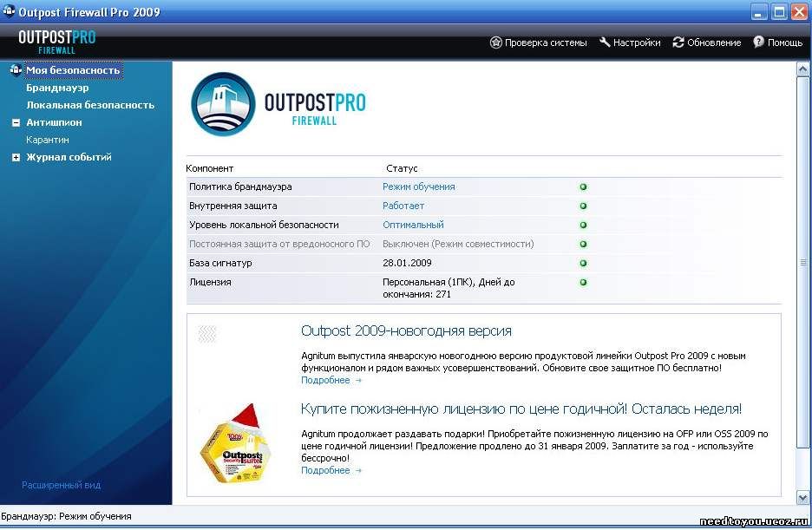Click the Персональная (1ПК) license status text

pos(449,288)
